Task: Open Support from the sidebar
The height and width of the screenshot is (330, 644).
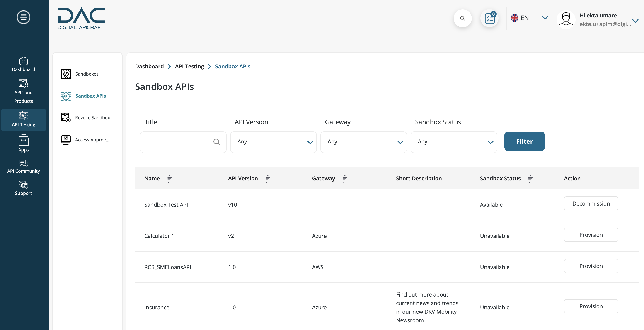Action: click(24, 189)
